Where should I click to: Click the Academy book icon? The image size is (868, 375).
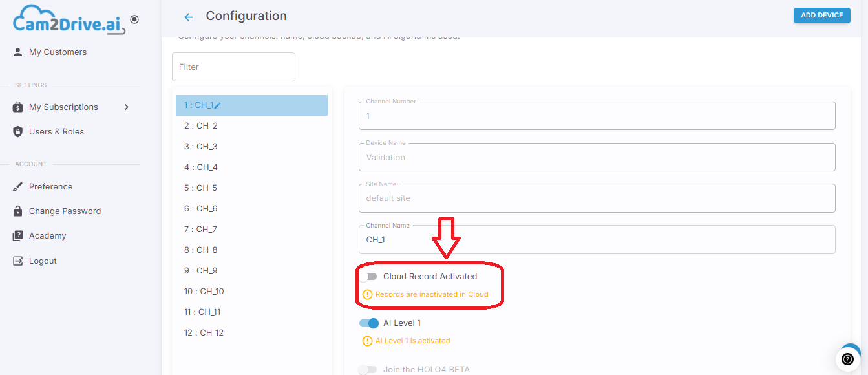click(18, 236)
